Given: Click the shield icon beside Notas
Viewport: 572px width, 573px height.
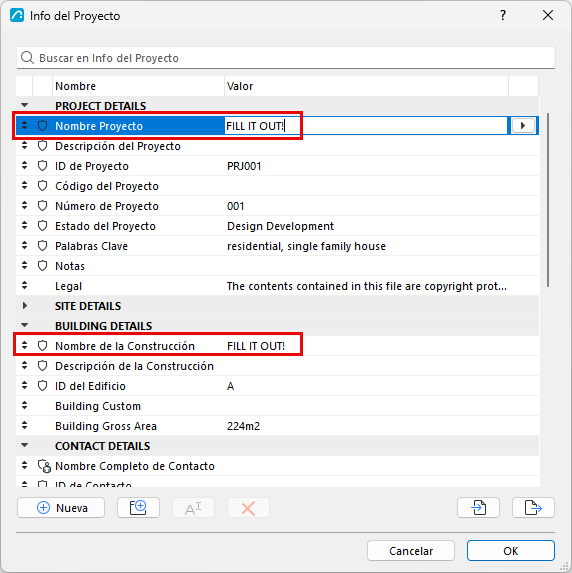Looking at the screenshot, I should tap(43, 266).
